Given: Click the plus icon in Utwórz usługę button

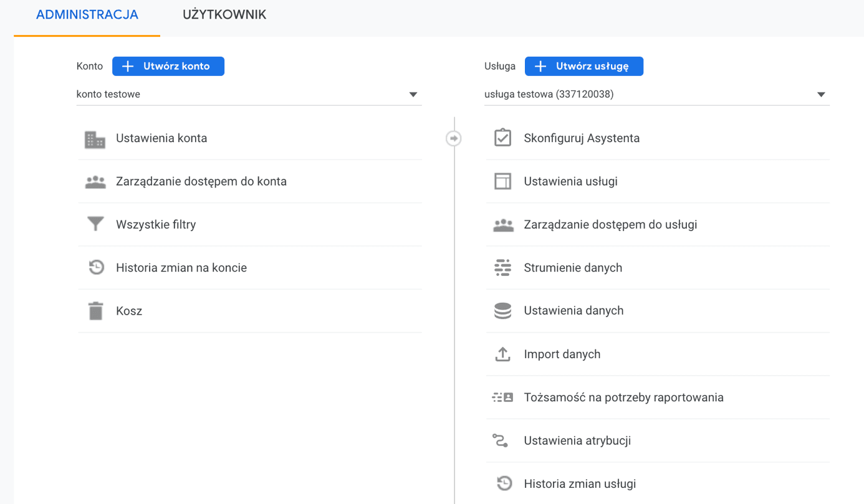Looking at the screenshot, I should [x=540, y=66].
